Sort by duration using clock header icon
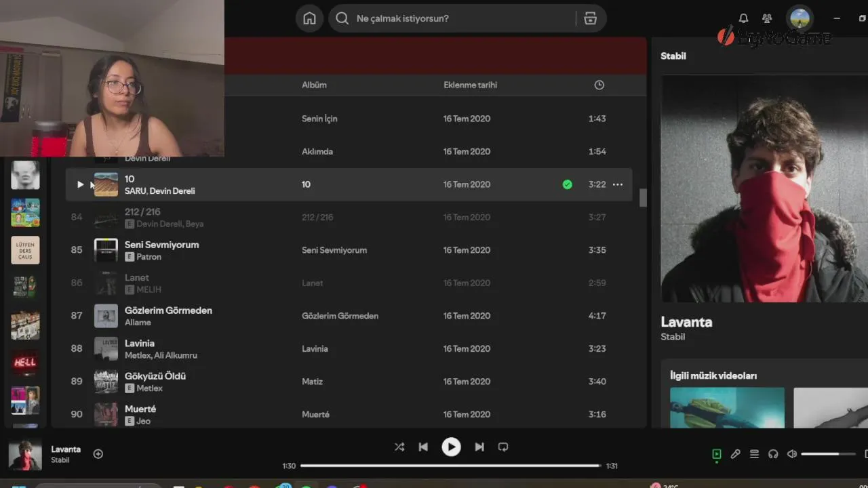Viewport: 868px width, 488px height. [x=599, y=85]
